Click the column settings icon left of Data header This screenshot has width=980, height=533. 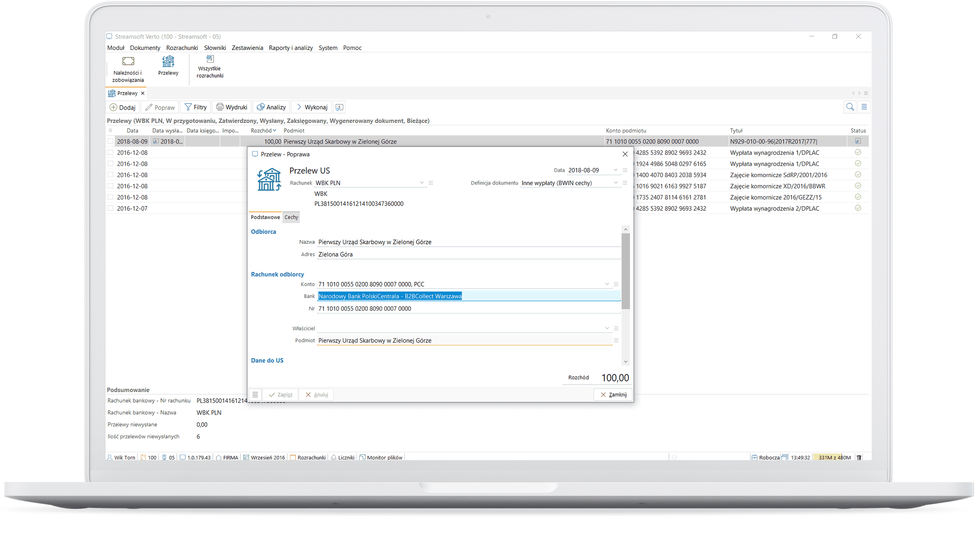point(110,130)
